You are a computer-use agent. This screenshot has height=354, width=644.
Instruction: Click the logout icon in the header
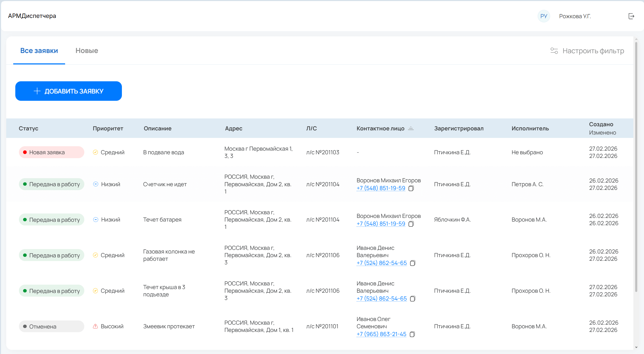[x=631, y=16]
